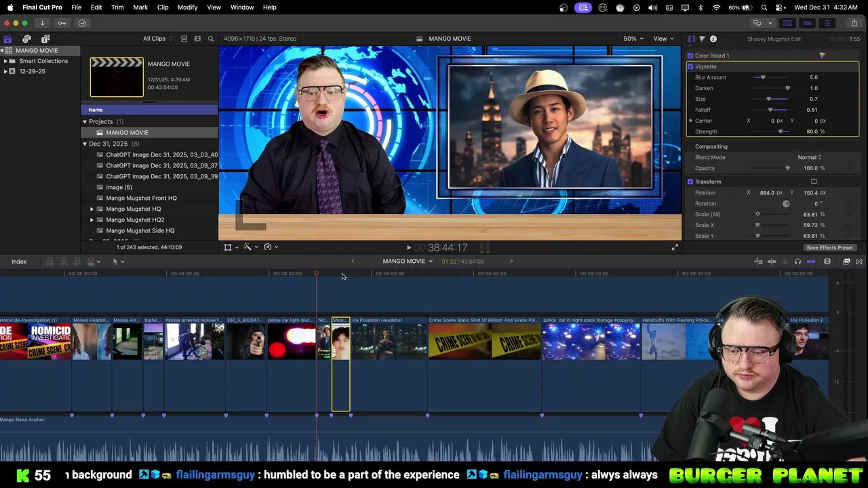The image size is (868, 488).
Task: Toggle viewer fullscreen arrows icon
Action: point(675,247)
